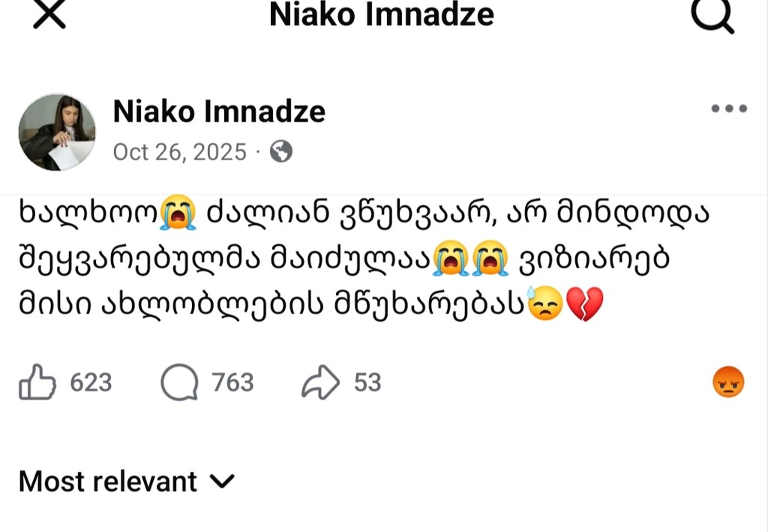
Task: Close the post view with the X
Action: point(49,14)
